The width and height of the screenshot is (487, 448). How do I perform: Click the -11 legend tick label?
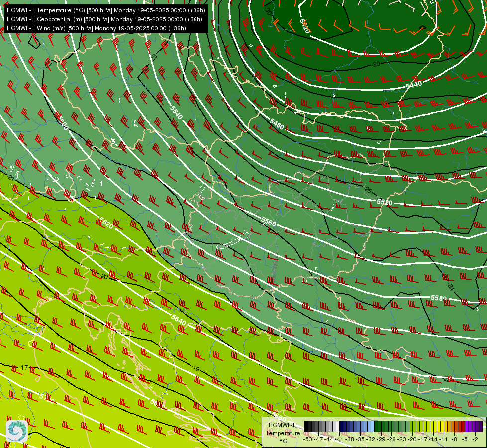[444, 439]
